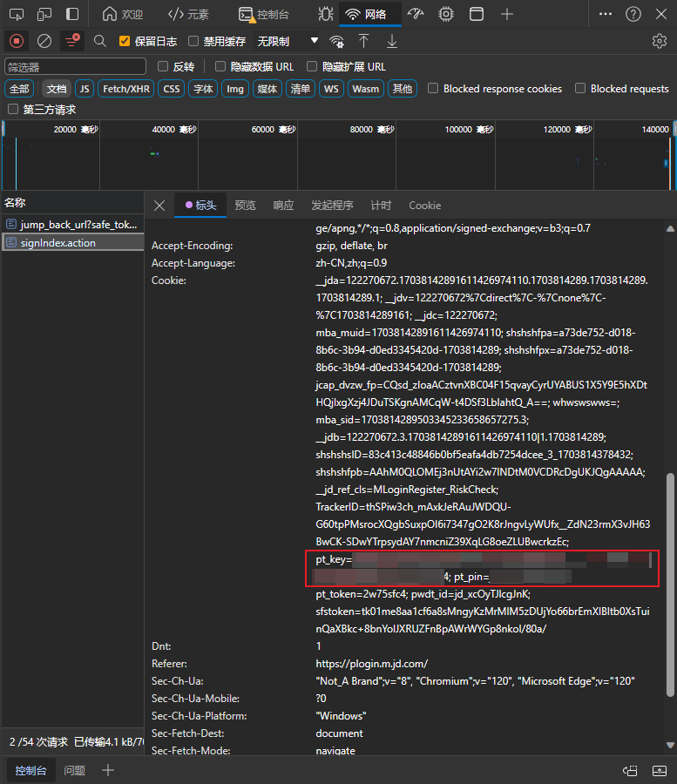Open the memory chip icon tool

[x=446, y=14]
